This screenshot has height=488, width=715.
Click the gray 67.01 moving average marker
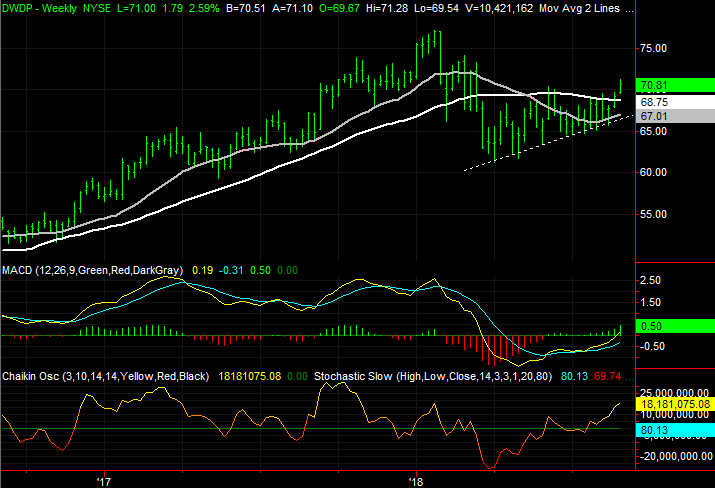click(676, 116)
